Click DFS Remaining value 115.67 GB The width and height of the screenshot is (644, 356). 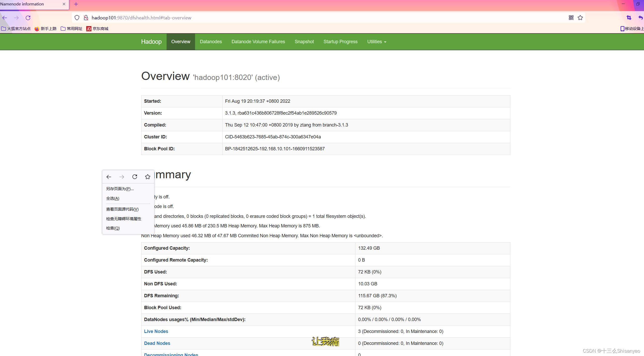click(x=377, y=296)
